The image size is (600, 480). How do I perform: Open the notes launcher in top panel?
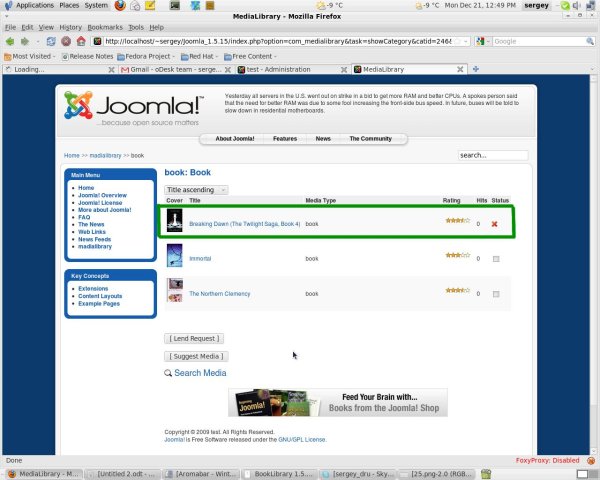[x=150, y=5]
